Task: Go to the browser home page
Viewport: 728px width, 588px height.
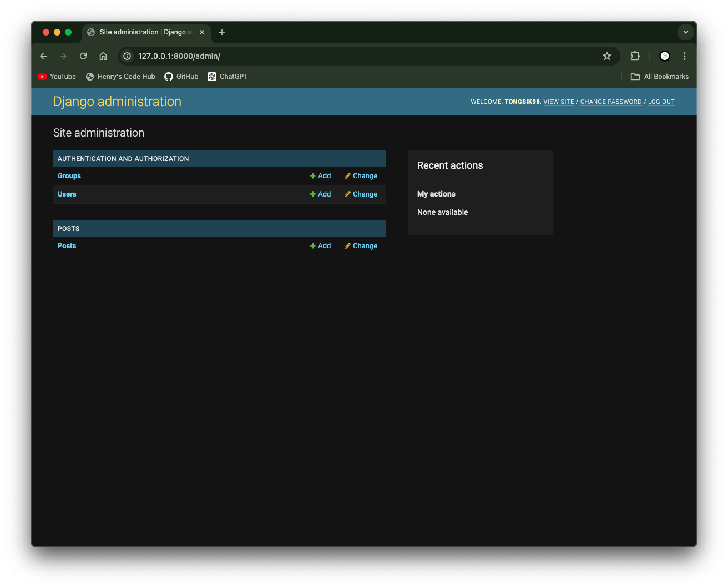Action: point(103,56)
